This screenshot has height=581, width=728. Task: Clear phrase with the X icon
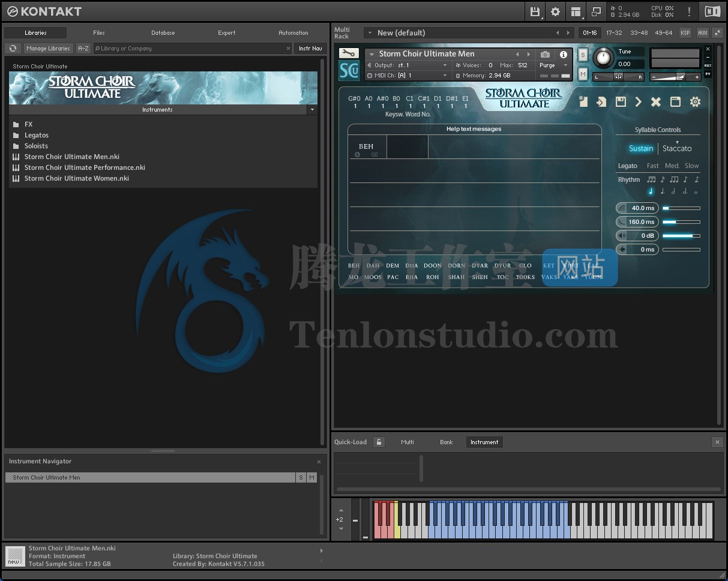[x=656, y=102]
